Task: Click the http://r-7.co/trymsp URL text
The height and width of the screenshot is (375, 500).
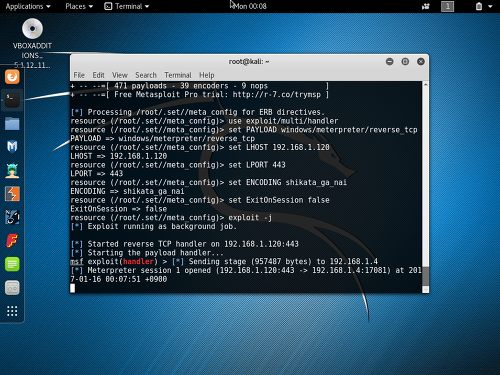Action: 277,95
